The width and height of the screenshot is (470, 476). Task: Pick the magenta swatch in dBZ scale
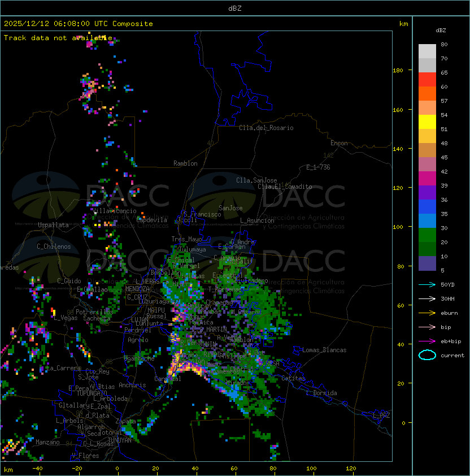click(427, 179)
